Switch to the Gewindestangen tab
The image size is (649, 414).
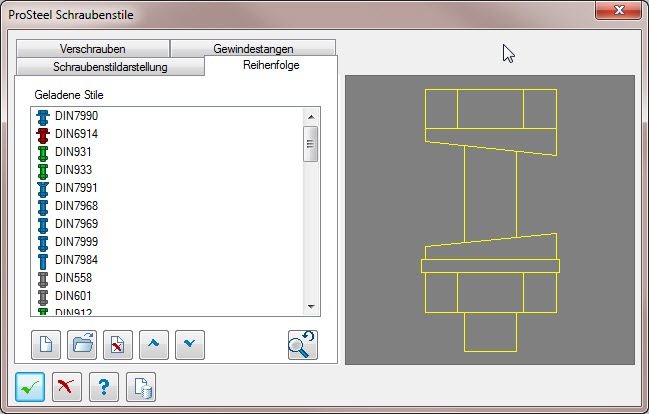[253, 49]
